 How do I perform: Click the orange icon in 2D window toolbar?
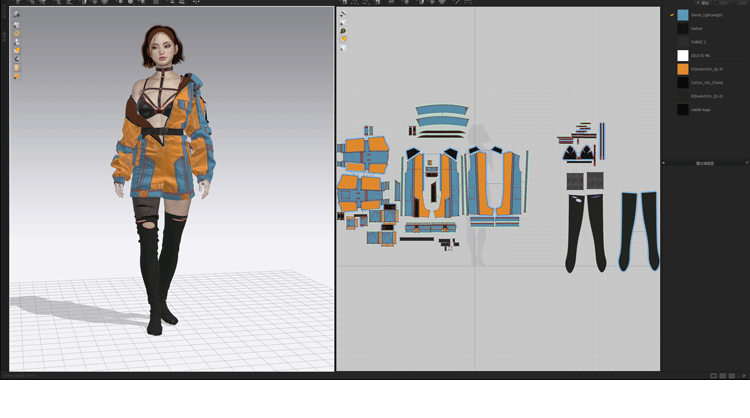(343, 40)
